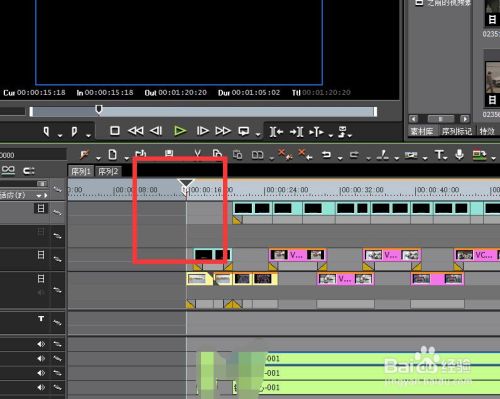Open the 序列标记 sequence marker tab
500x399 pixels.
[457, 131]
